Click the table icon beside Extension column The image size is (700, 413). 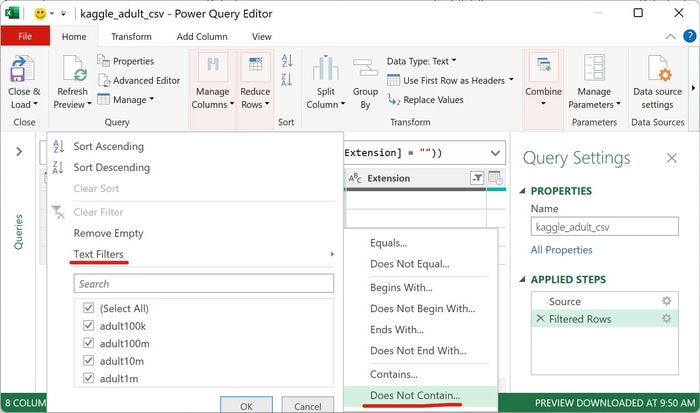(x=495, y=178)
